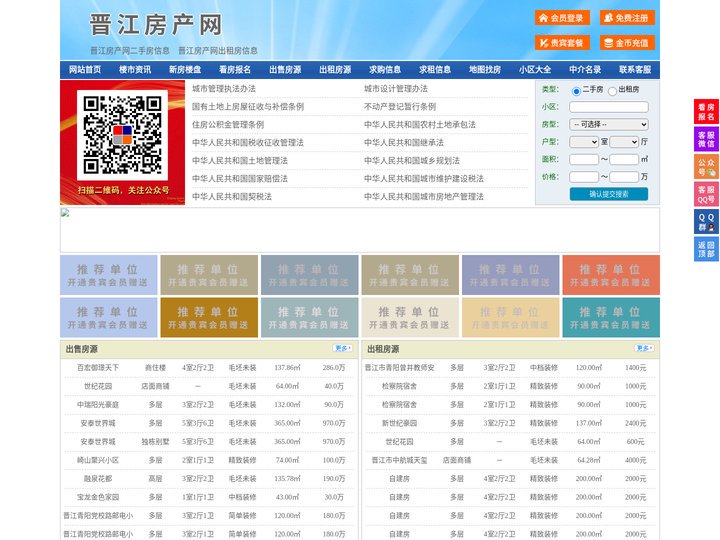Open 中华人民共和国契税法 link
The width and height of the screenshot is (720, 540).
pyautogui.click(x=232, y=197)
